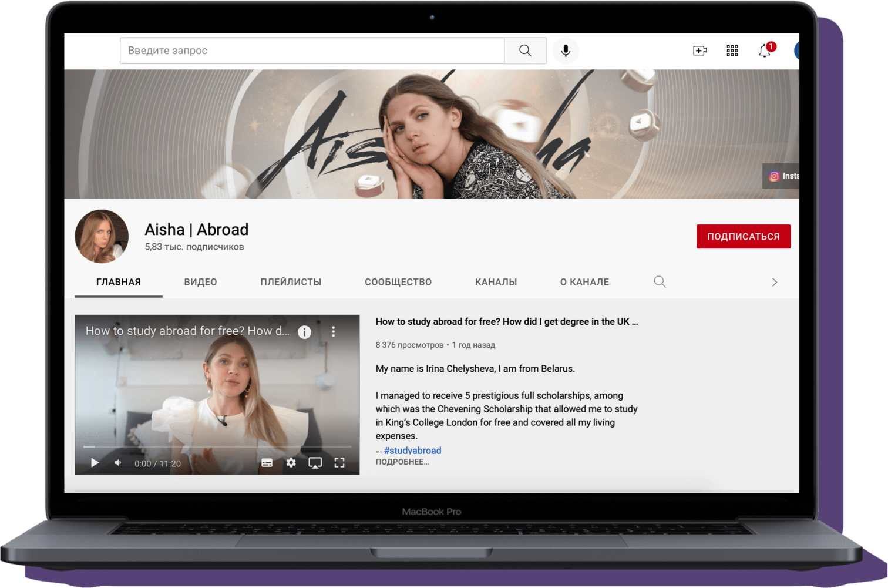Activate voice search microphone
Screen dimensions: 888x588
(x=566, y=51)
